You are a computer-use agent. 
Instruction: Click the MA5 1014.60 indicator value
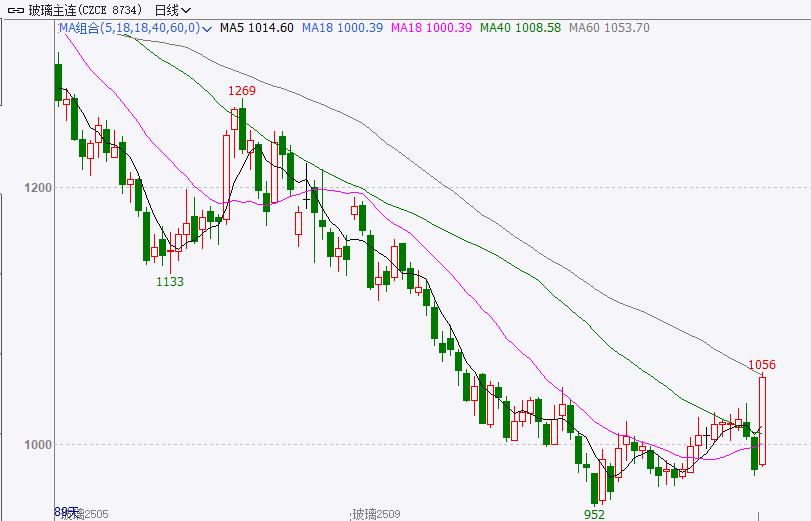click(x=257, y=28)
